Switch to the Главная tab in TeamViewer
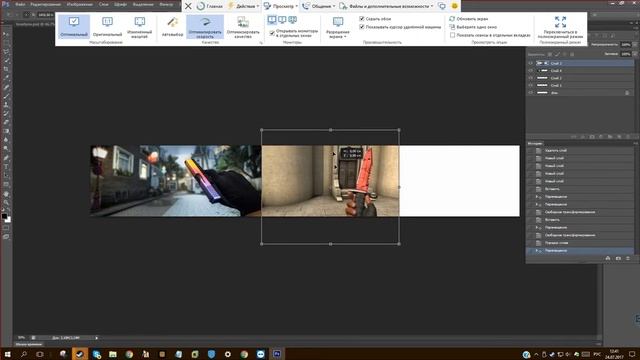The image size is (640, 360). 210,6
